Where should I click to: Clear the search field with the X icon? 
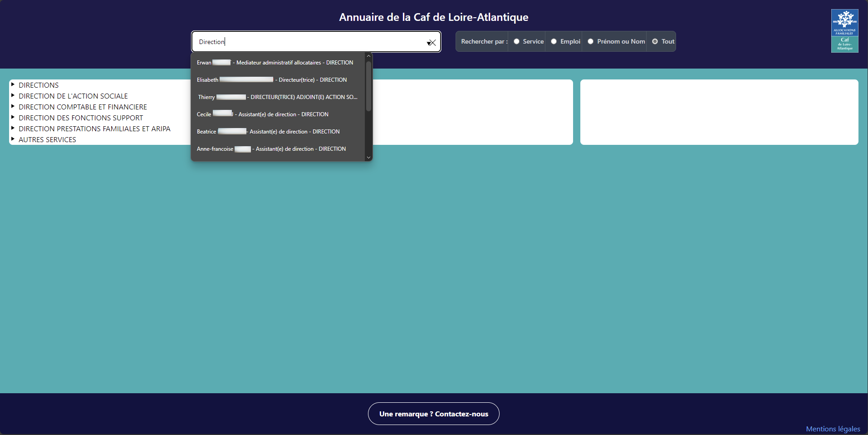[433, 43]
